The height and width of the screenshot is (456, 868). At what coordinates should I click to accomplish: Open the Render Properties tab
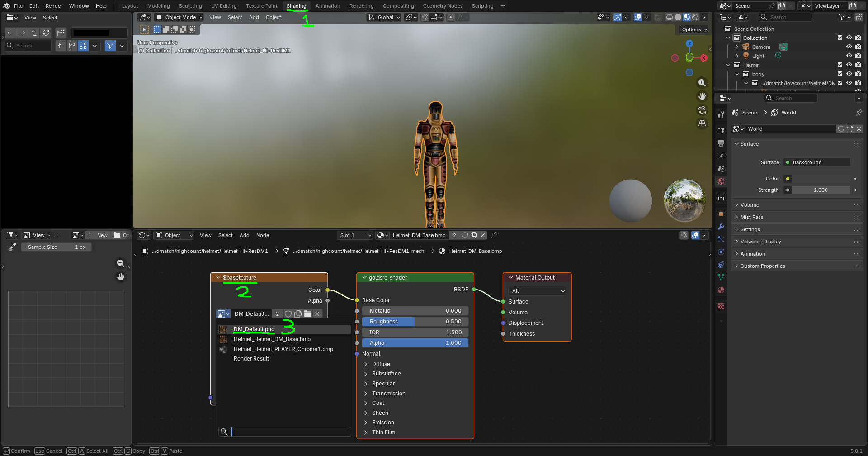(x=721, y=132)
